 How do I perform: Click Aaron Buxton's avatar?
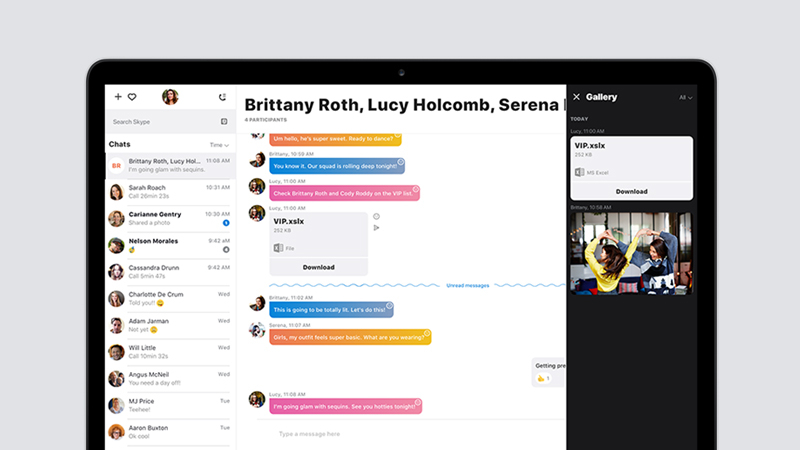(x=116, y=432)
